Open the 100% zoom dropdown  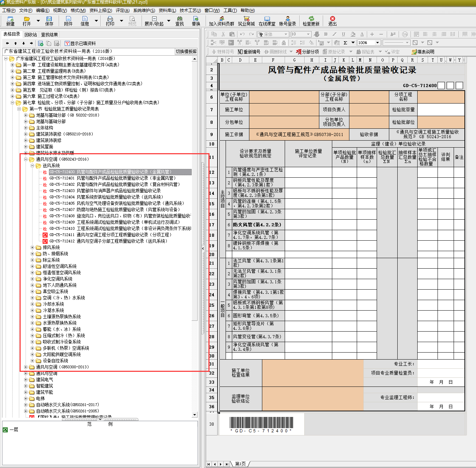coord(377,43)
